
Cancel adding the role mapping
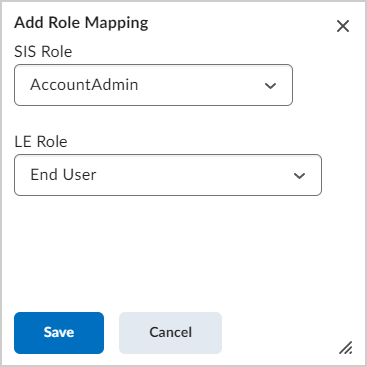pos(170,333)
